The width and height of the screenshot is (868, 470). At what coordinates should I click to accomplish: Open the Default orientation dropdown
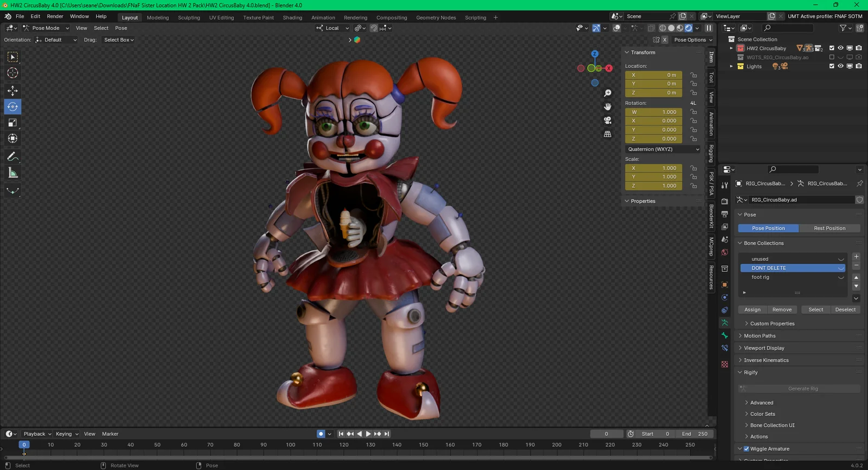coord(56,40)
